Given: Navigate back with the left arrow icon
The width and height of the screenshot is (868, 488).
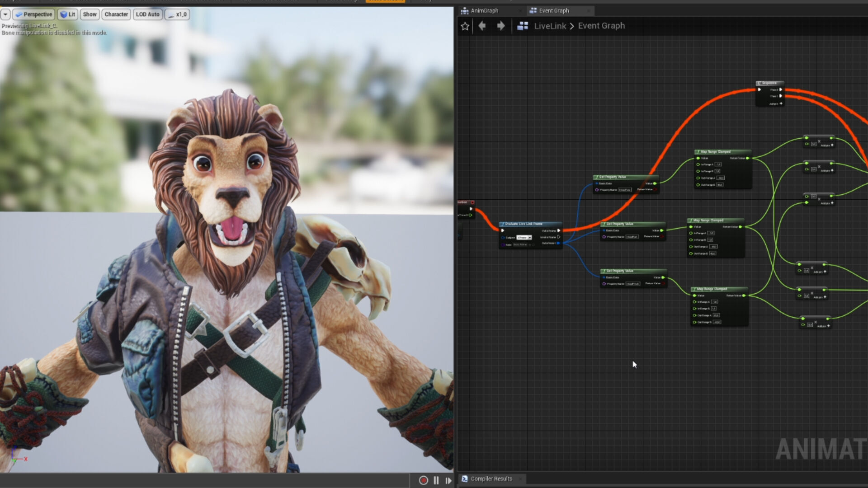Looking at the screenshot, I should (482, 26).
